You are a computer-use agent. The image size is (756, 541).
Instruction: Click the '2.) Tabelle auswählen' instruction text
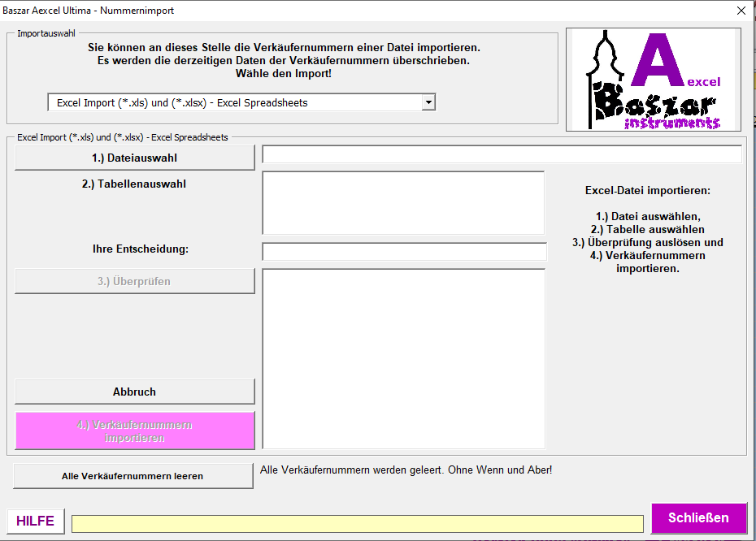(x=648, y=229)
